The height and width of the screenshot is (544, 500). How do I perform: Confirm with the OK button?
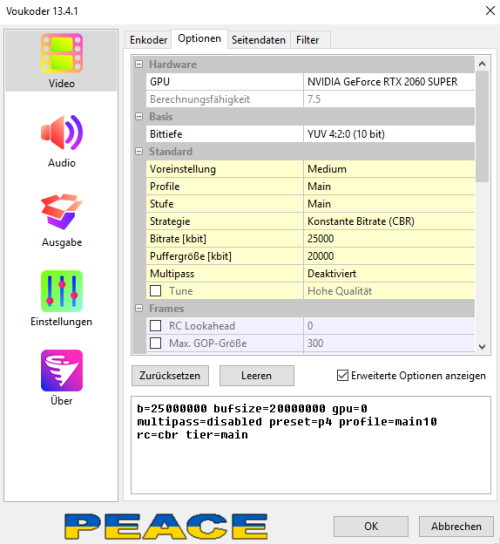pyautogui.click(x=371, y=526)
